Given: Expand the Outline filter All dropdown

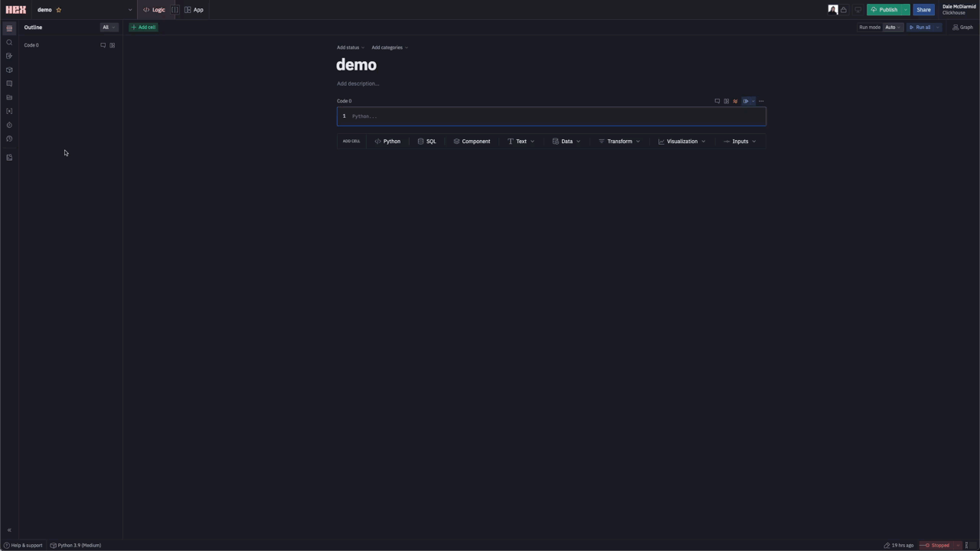Looking at the screenshot, I should 109,28.
